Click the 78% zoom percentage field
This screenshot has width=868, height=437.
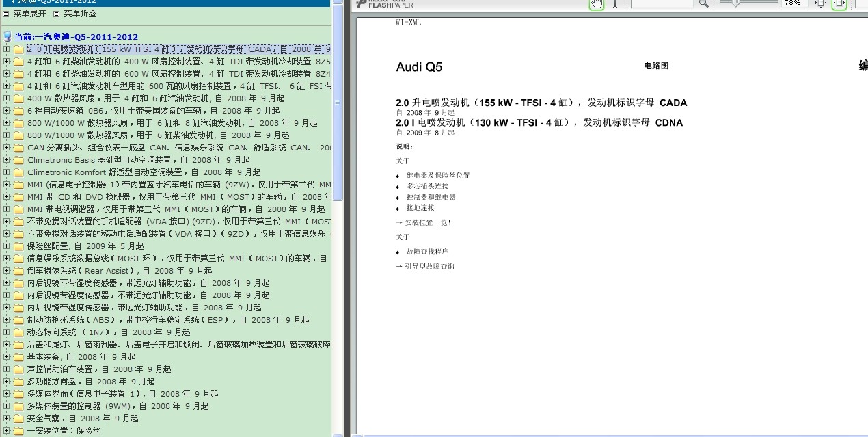(794, 3)
